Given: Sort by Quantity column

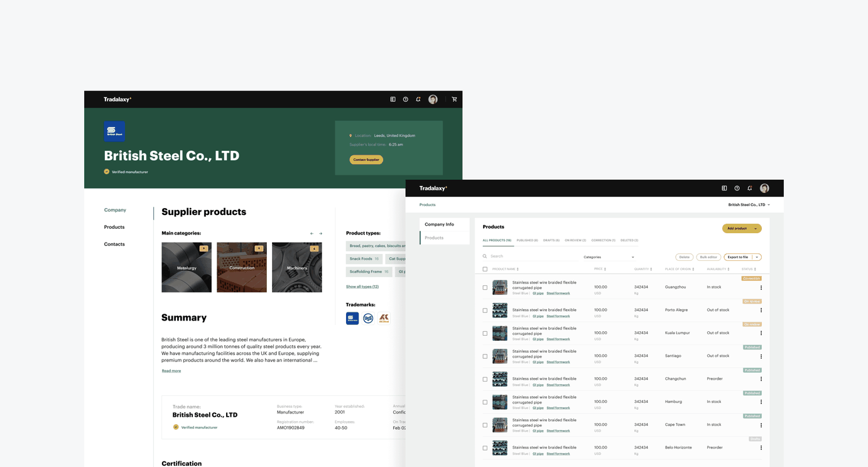Looking at the screenshot, I should 643,269.
